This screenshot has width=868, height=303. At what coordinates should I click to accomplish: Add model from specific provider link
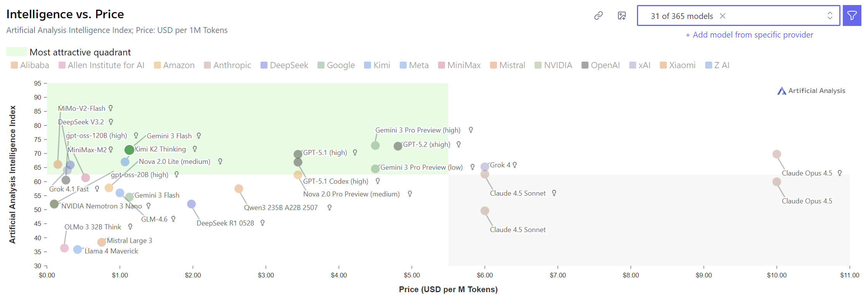tap(749, 35)
